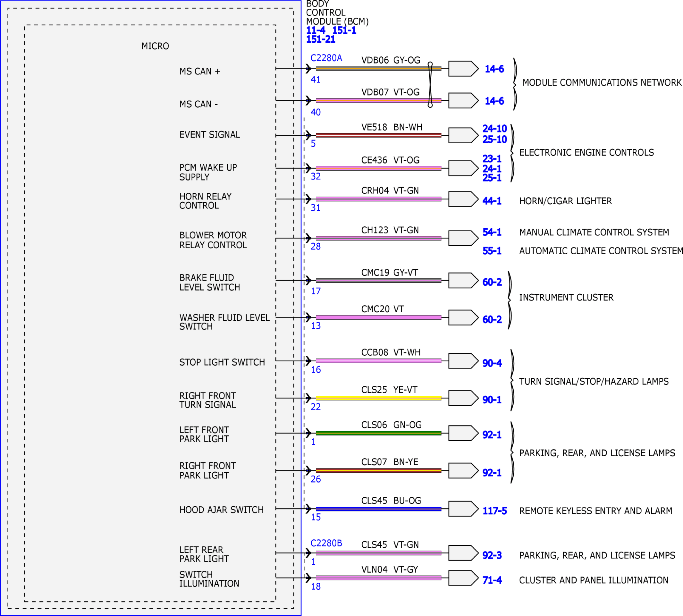Select the off-page arrow for CLS25 YE-VT
The width and height of the screenshot is (683, 616).
463,398
